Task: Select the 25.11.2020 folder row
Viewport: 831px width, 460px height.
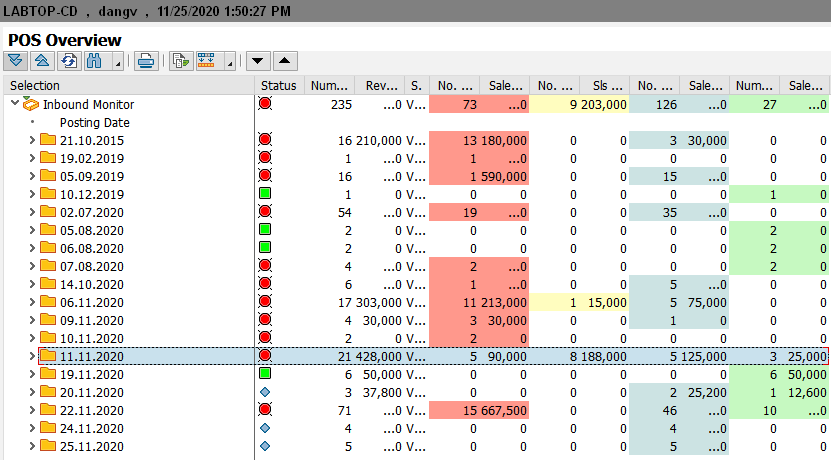Action: [91, 446]
